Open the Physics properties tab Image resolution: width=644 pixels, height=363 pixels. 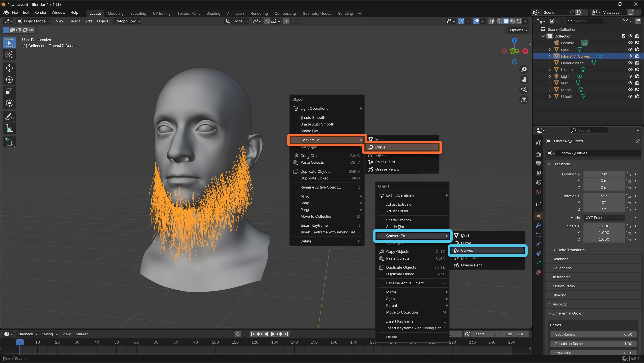click(538, 244)
